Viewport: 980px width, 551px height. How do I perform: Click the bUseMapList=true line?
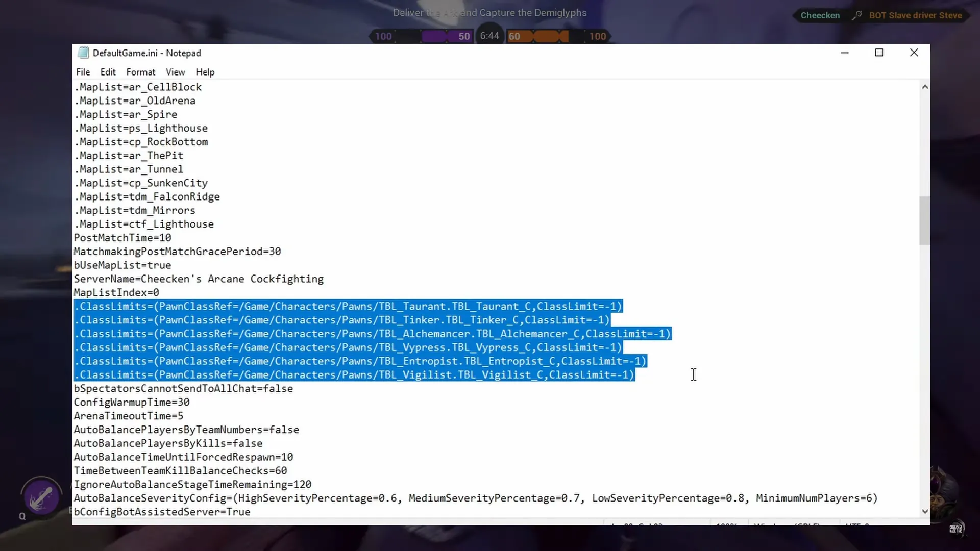(122, 265)
